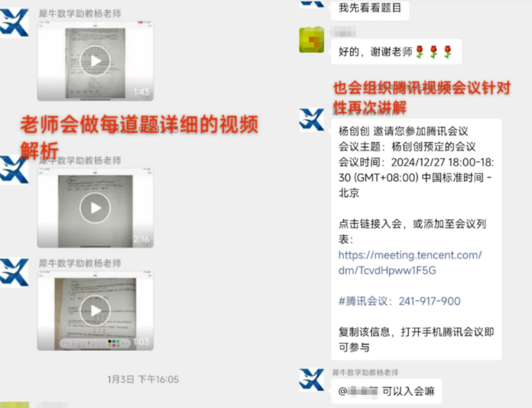Open avatar beside the 1:43 video
This screenshot has height=408, width=532.
(15, 22)
